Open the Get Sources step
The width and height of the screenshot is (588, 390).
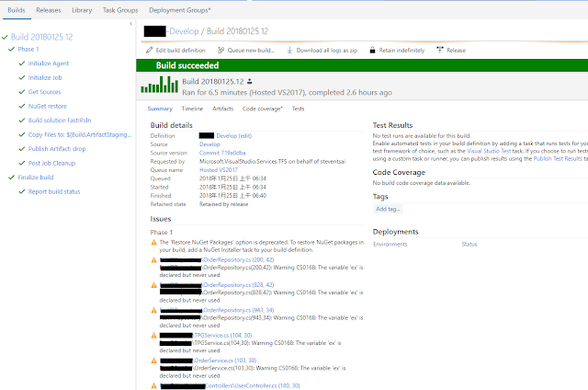coord(44,92)
